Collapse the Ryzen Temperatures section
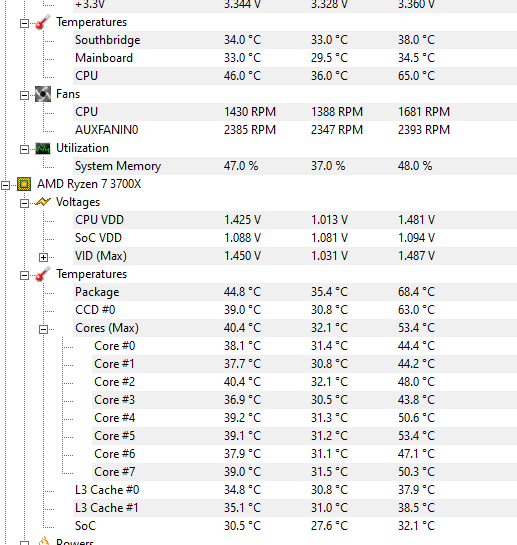 pos(24,275)
